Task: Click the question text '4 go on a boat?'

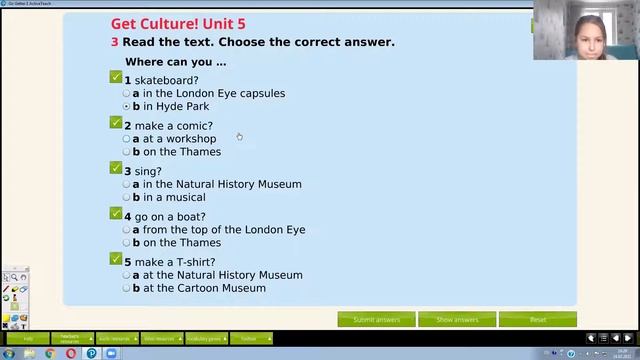Action: coord(165,217)
